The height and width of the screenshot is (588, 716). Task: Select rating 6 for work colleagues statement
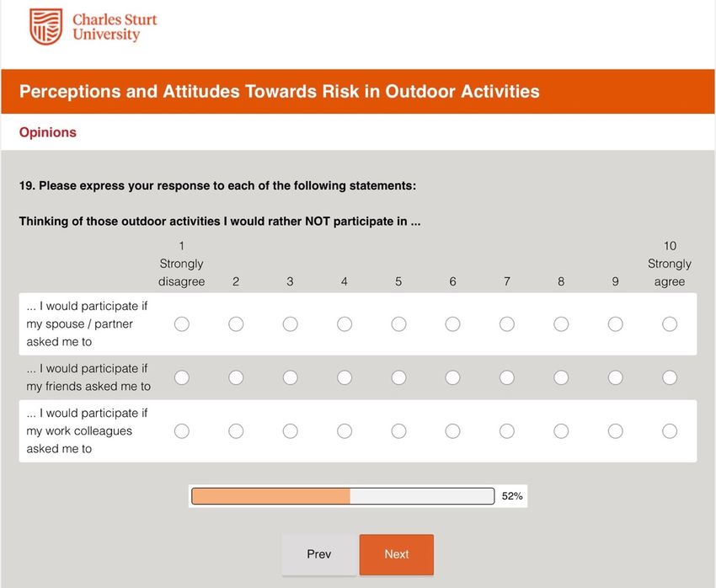coord(452,431)
